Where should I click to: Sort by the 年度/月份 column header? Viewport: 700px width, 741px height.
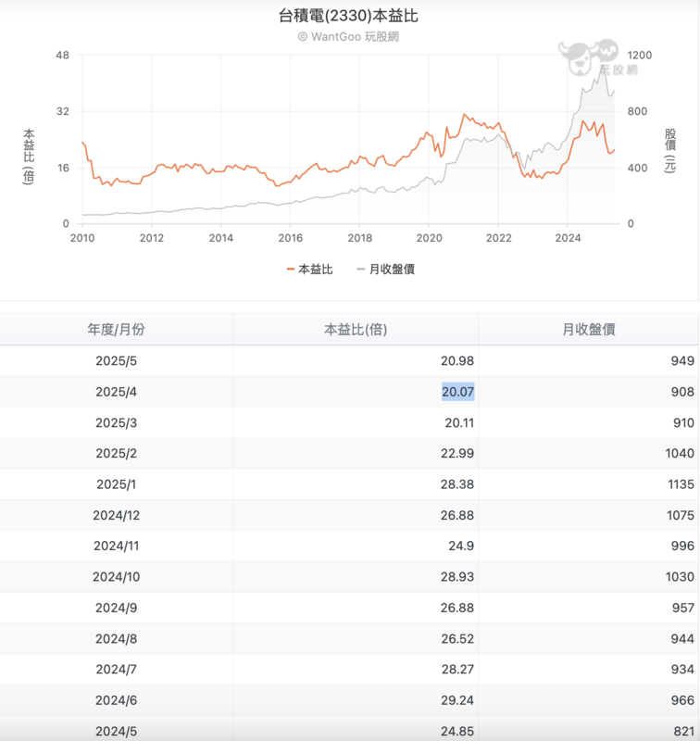pos(117,329)
